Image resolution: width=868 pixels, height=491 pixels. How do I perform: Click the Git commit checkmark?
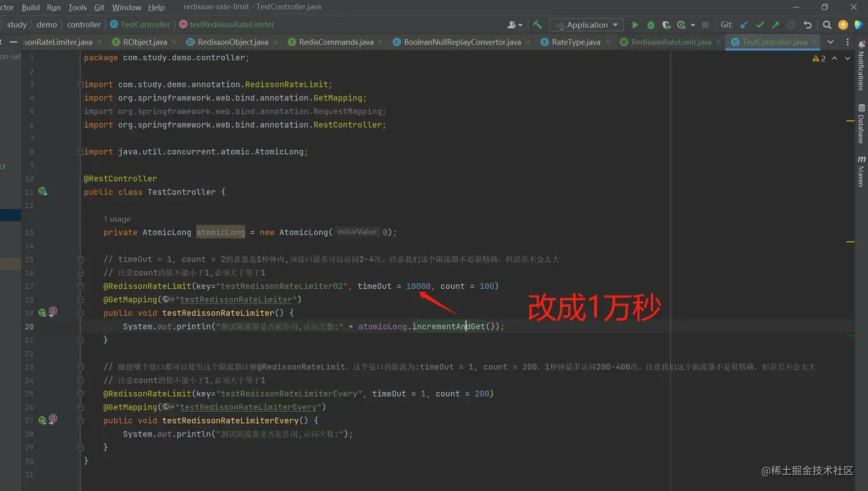[760, 25]
